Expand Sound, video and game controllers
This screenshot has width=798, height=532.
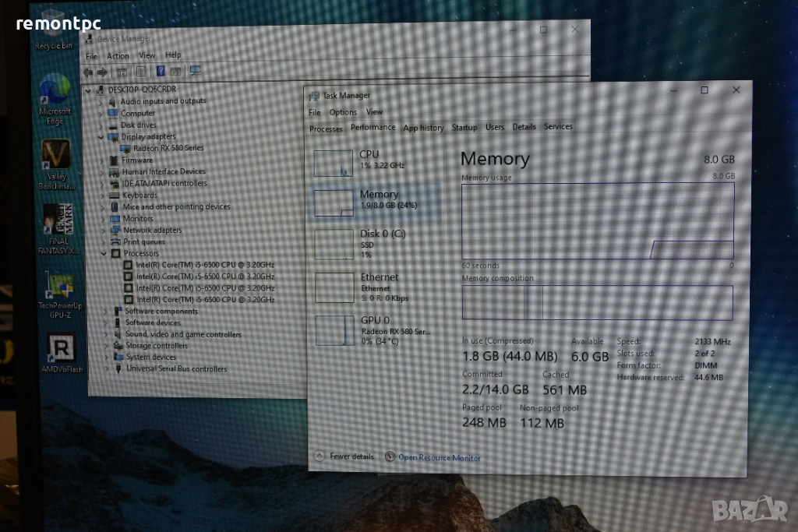[x=107, y=334]
